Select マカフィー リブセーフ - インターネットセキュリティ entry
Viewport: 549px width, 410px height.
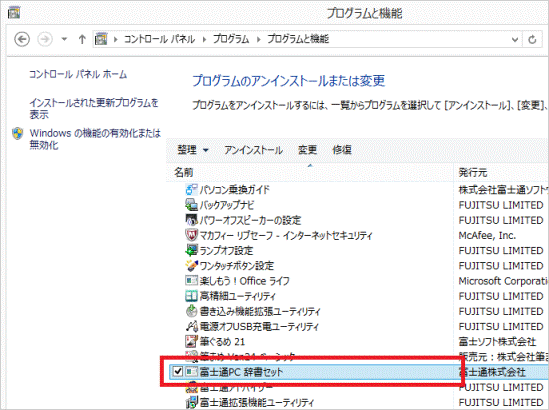coord(286,235)
